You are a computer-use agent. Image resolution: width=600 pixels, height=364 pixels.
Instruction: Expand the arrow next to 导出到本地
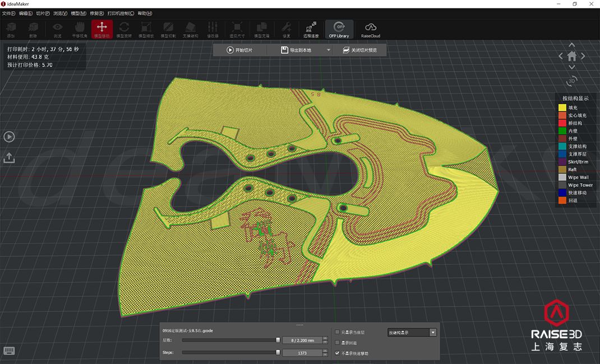click(x=329, y=50)
